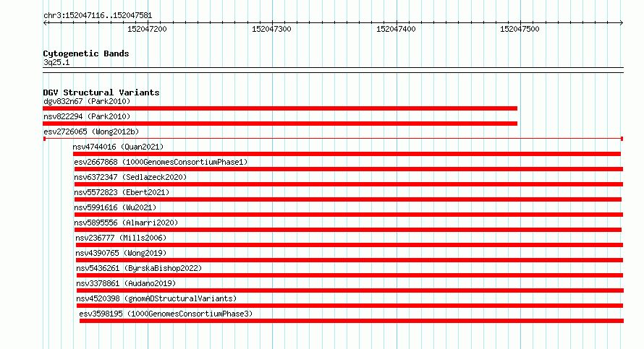Viewport: 644px width, 349px height.
Task: Click the nsv3378861 (Audano2019) label
Action: 126,283
